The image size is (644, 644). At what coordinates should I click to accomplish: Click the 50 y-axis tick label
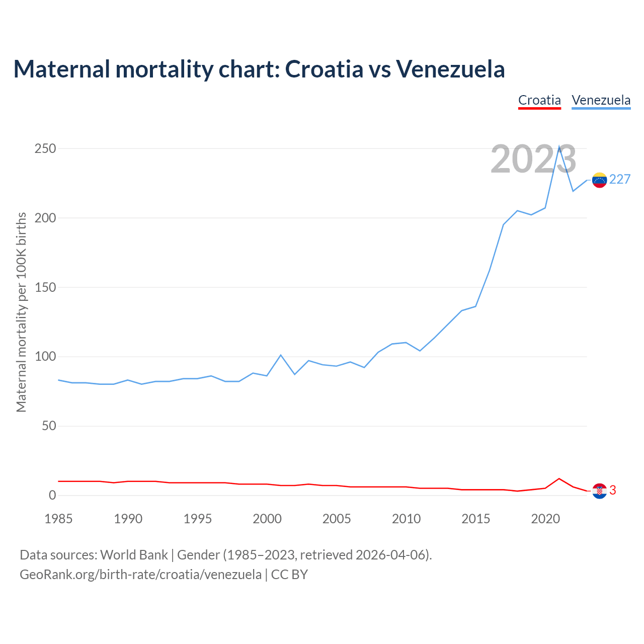(49, 426)
